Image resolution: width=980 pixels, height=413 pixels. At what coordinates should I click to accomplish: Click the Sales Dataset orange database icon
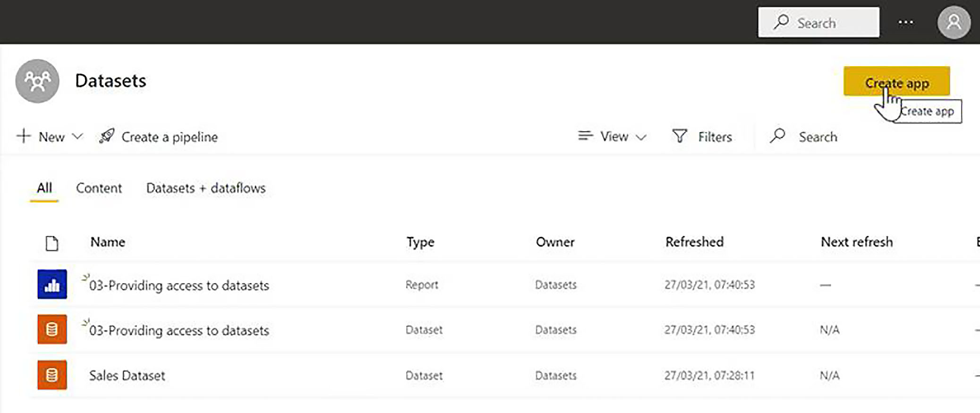(52, 375)
